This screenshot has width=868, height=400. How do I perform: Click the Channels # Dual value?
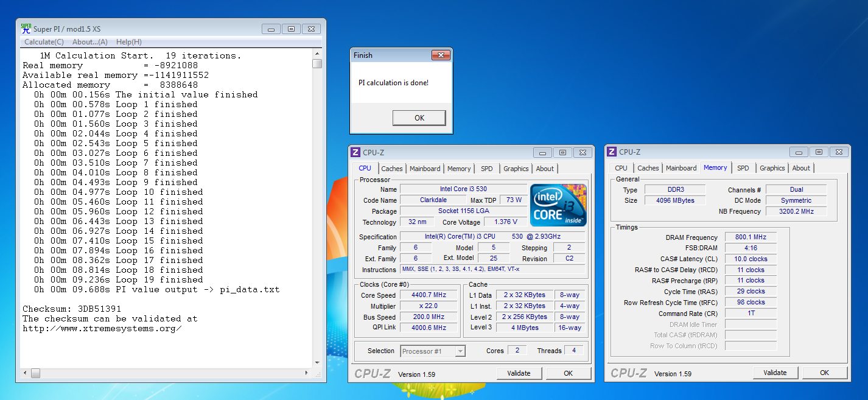tap(796, 190)
